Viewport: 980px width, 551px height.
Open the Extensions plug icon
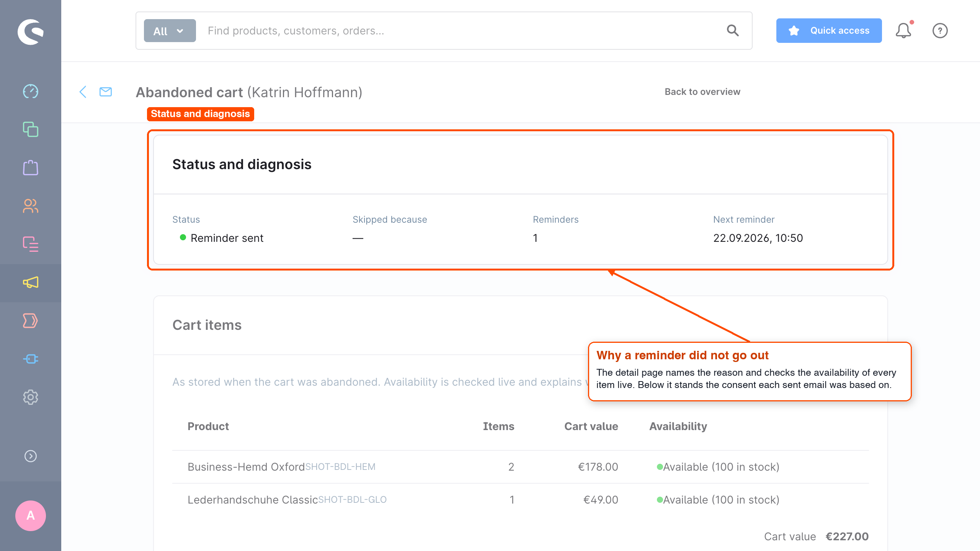click(x=31, y=359)
